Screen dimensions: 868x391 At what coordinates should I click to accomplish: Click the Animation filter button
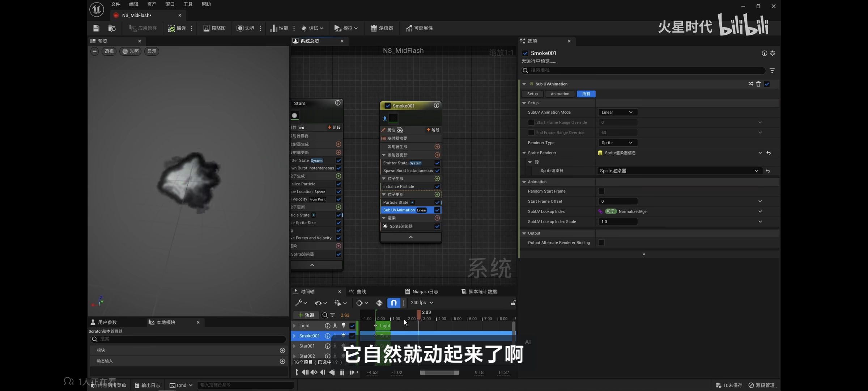click(559, 94)
